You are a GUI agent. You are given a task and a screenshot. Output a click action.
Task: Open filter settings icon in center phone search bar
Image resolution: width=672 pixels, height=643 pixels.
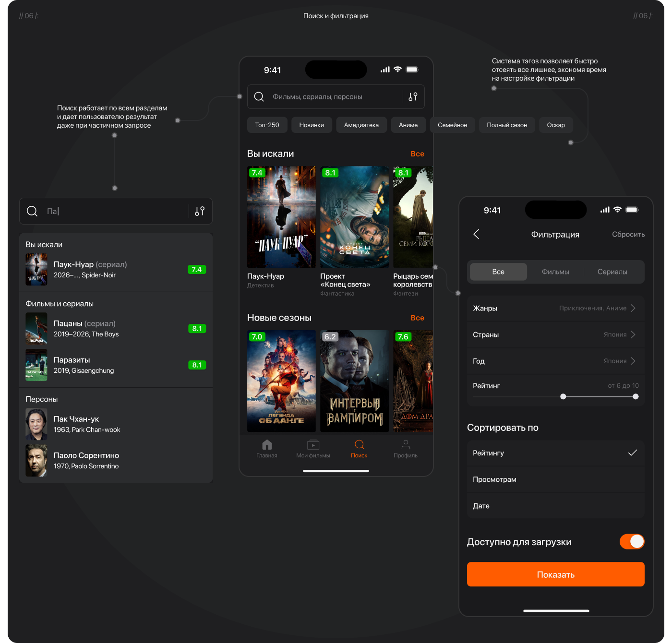(x=413, y=97)
